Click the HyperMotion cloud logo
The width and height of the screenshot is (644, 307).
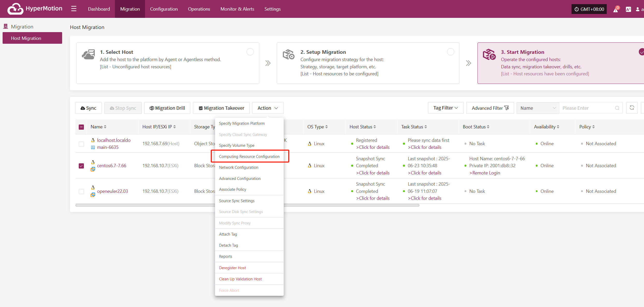click(x=15, y=9)
